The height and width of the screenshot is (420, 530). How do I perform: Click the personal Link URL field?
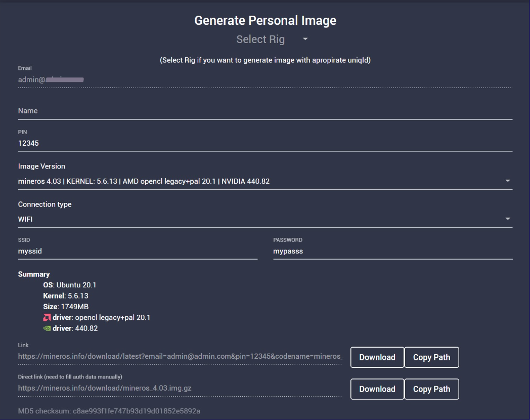coord(180,356)
